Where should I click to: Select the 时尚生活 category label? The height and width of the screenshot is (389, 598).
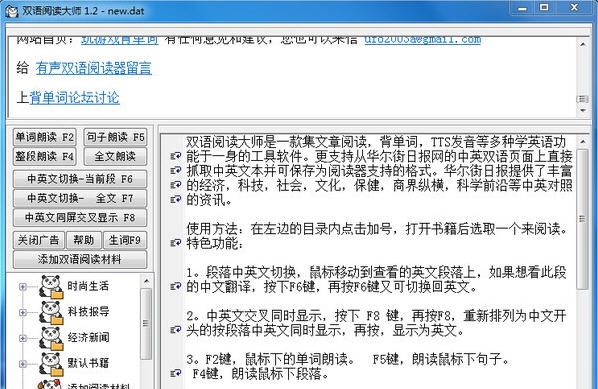click(x=88, y=286)
